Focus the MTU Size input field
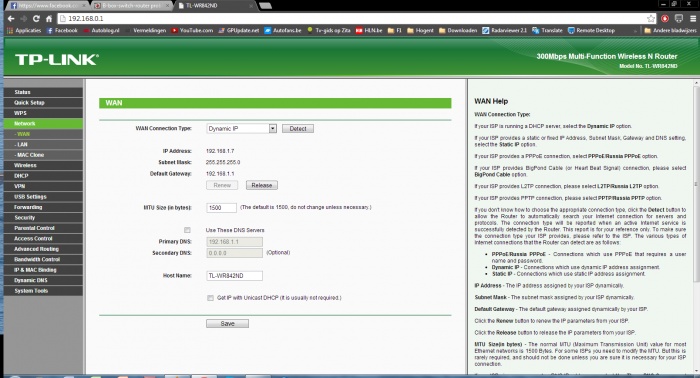700x378 pixels. click(221, 208)
